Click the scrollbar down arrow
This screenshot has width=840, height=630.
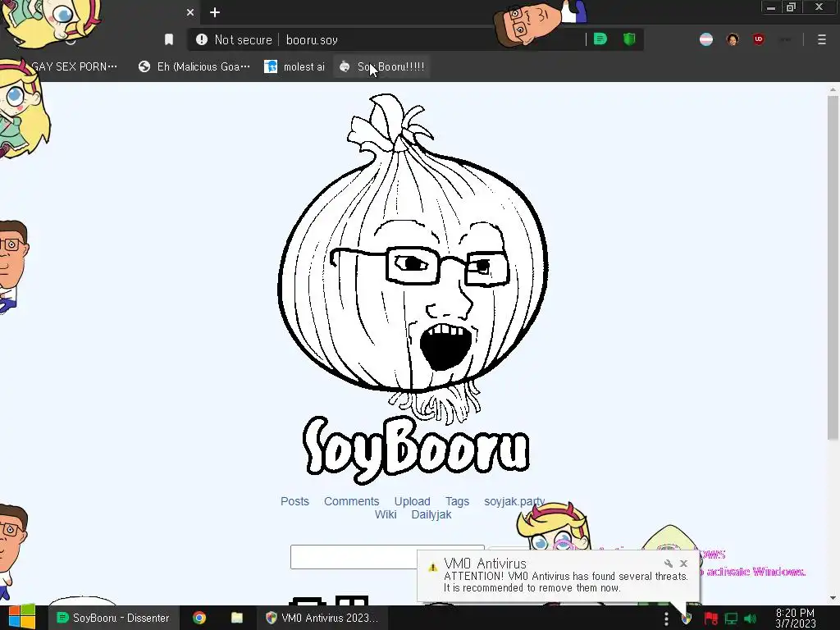(x=833, y=598)
